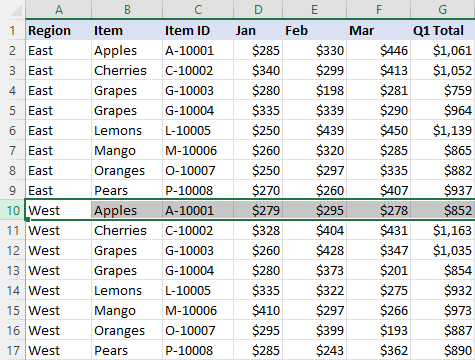Click the Q1 Total header cell
The image size is (475, 360).
(x=443, y=30)
